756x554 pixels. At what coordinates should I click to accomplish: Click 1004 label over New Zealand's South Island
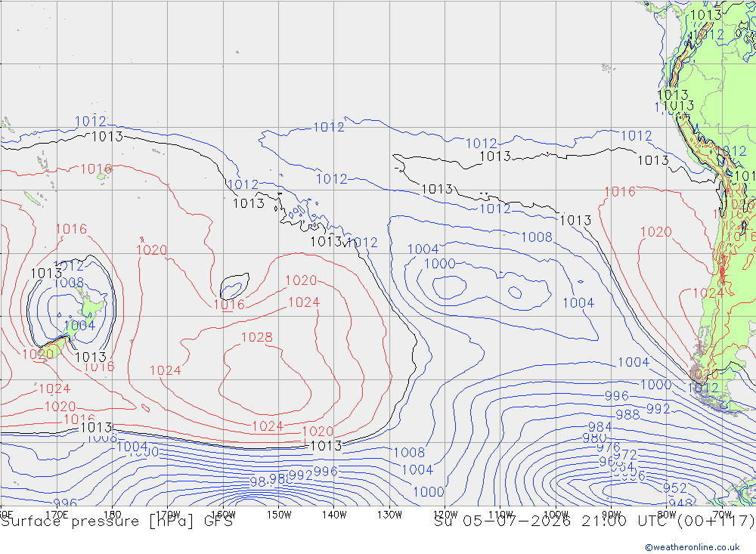coord(79,326)
